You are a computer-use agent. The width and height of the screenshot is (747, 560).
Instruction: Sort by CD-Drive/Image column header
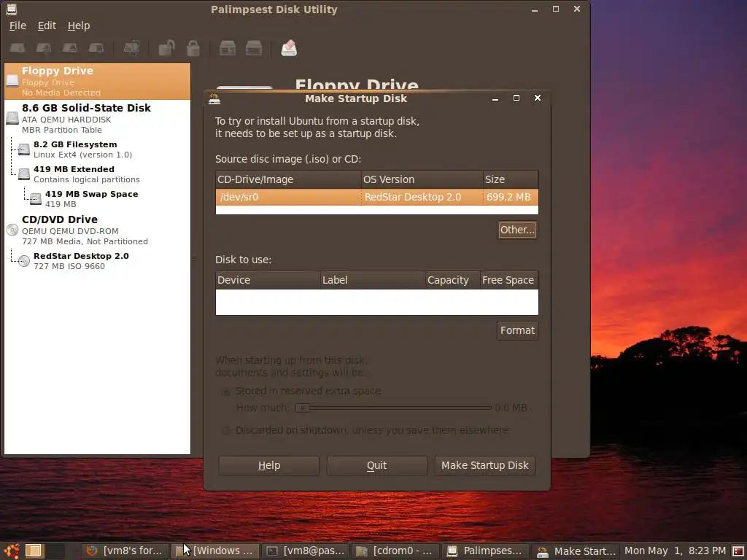tap(288, 179)
